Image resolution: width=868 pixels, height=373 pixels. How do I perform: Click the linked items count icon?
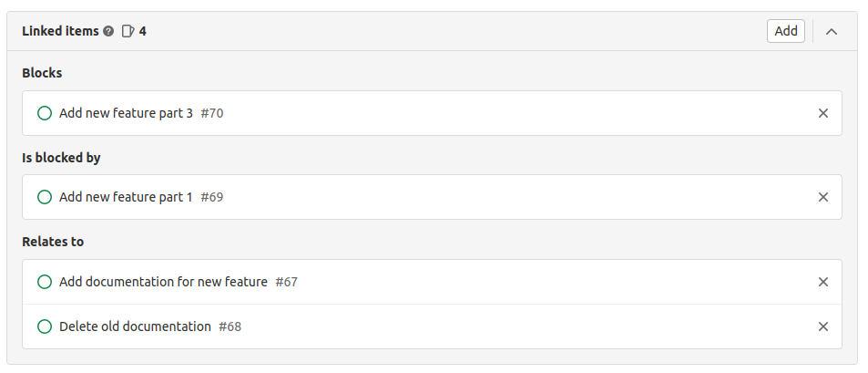(x=128, y=31)
